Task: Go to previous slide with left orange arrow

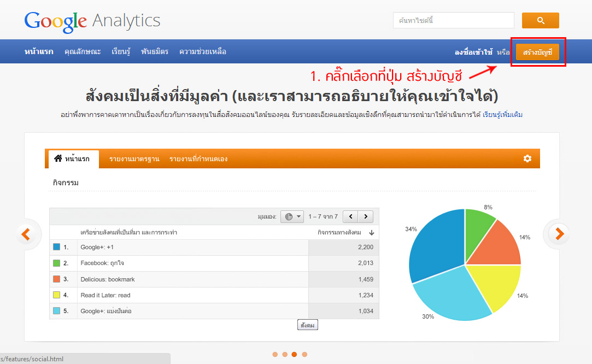Action: [x=26, y=234]
